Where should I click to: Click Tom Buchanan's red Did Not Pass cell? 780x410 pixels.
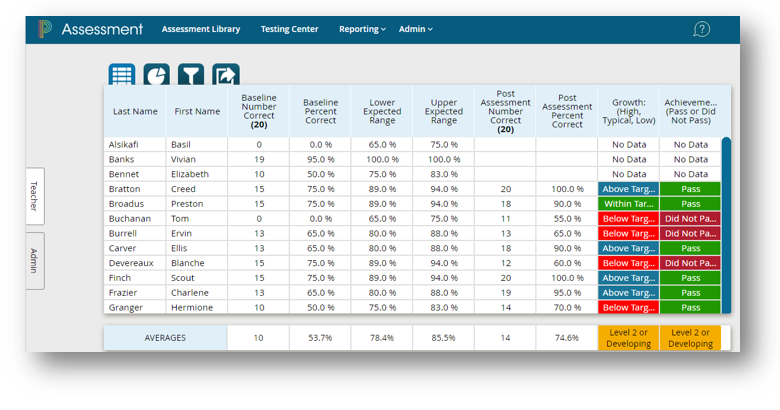click(689, 218)
